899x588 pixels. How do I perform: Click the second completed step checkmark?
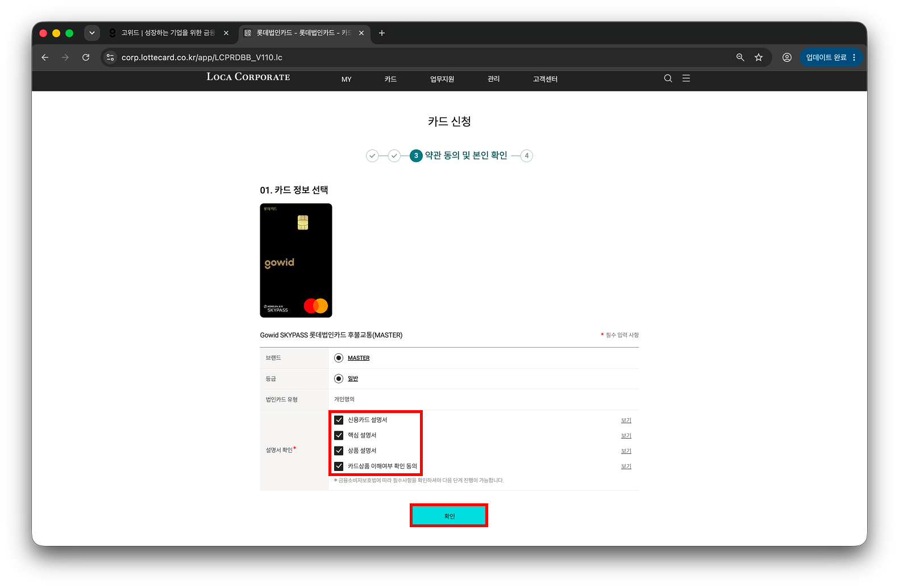394,156
